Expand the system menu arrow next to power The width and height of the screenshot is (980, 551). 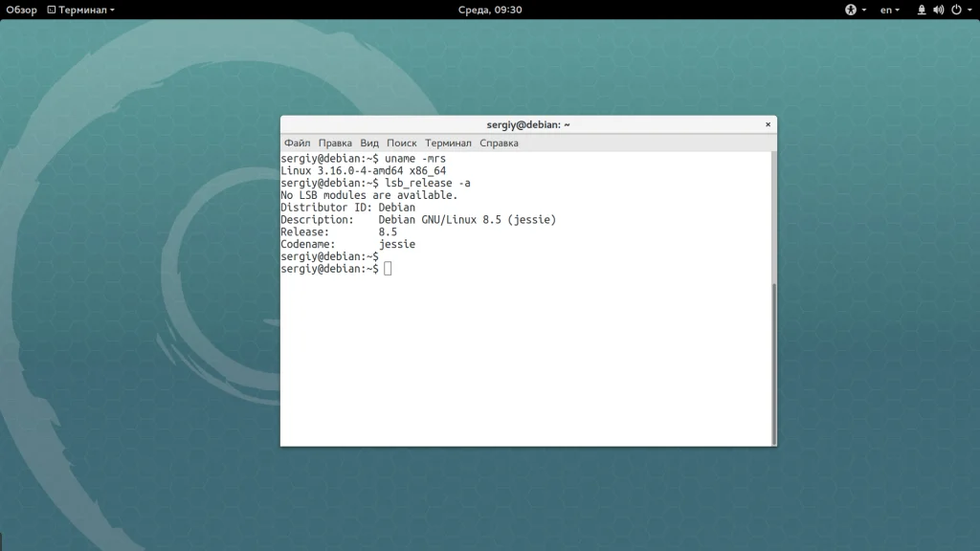click(969, 10)
